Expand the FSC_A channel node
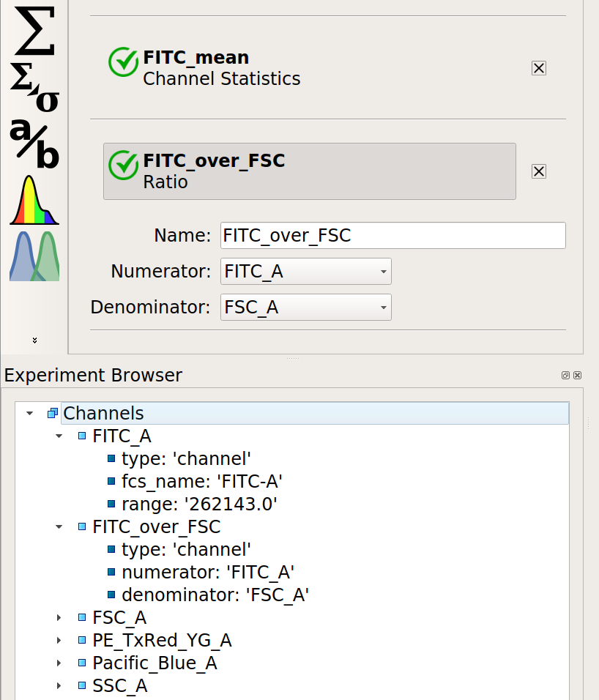Image resolution: width=599 pixels, height=700 pixels. coord(59,617)
